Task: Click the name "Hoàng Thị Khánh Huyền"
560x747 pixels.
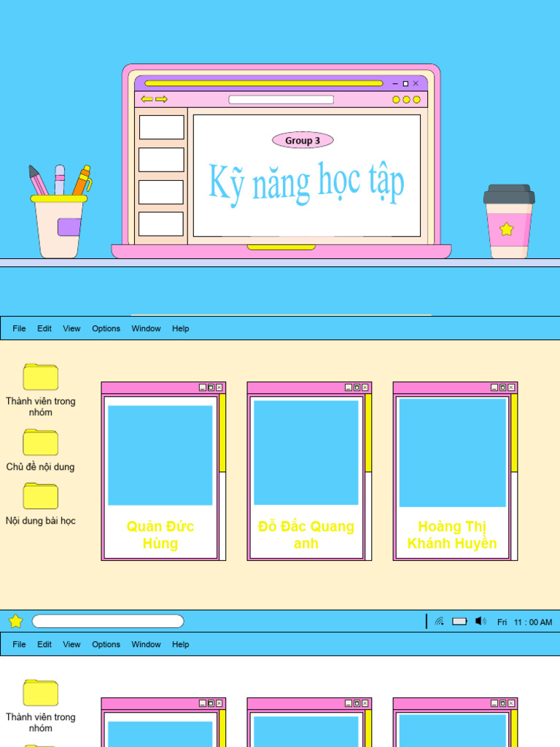Action: (452, 535)
